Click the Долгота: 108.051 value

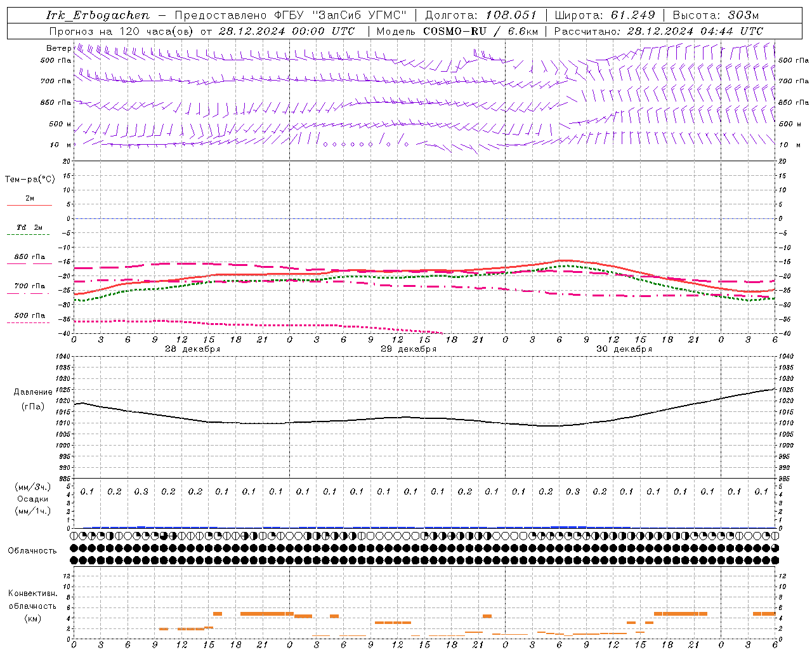[x=480, y=15]
